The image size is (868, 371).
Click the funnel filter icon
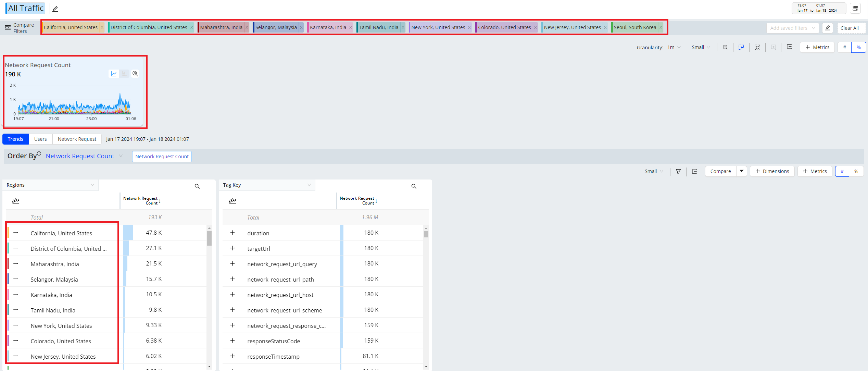678,171
